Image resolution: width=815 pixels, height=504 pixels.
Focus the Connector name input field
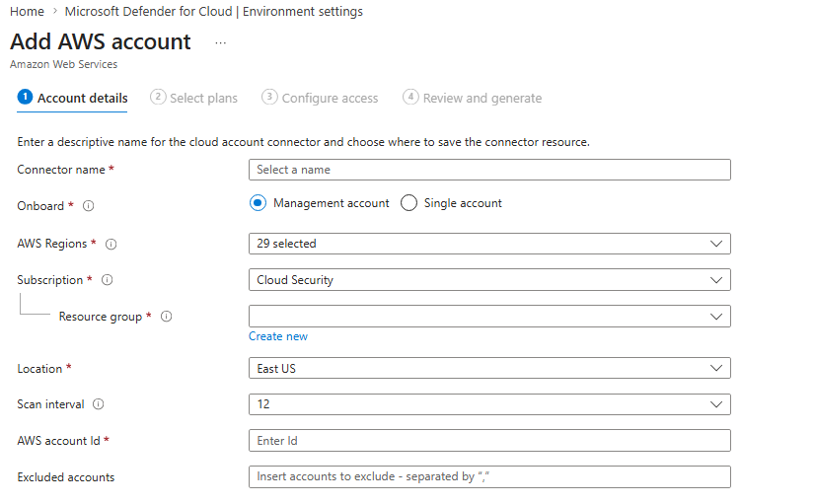tap(489, 170)
